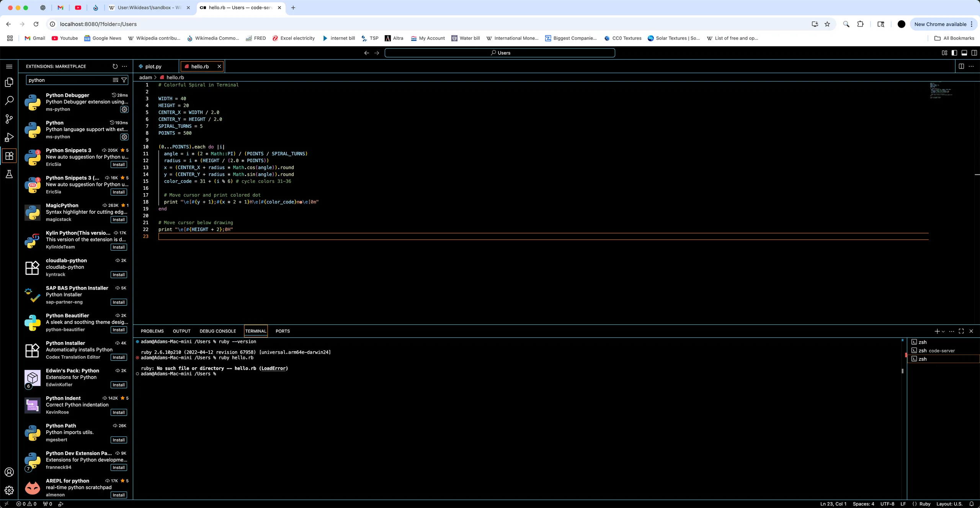
Task: Go to line via Ln 23, Col 1
Action: pos(833,504)
